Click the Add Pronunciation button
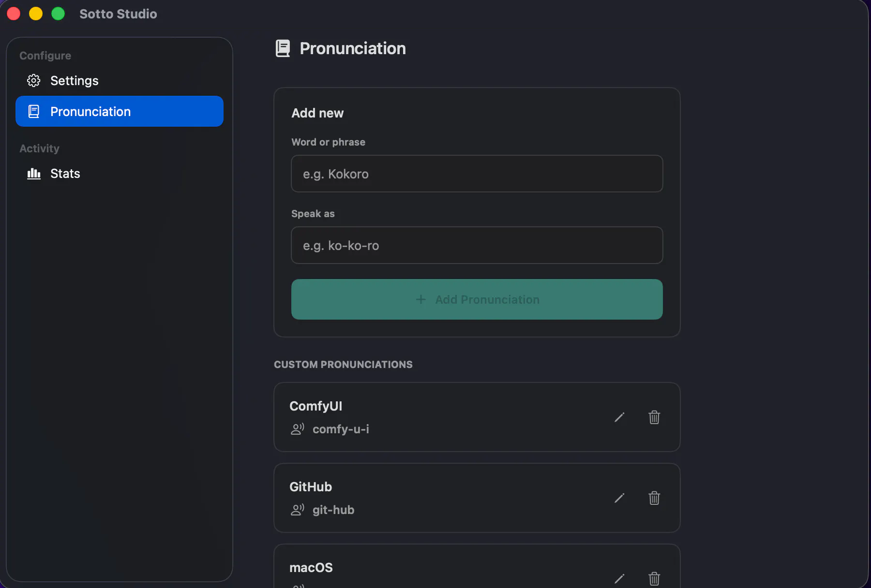 477,299
